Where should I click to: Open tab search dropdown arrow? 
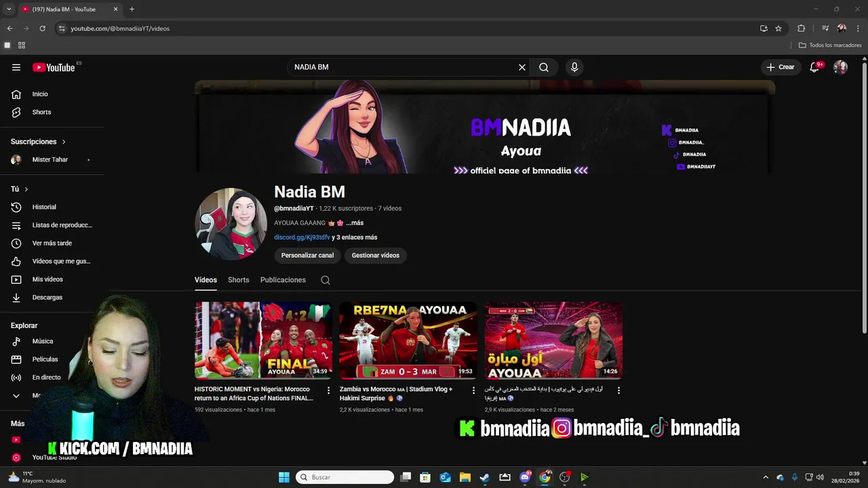9,9
